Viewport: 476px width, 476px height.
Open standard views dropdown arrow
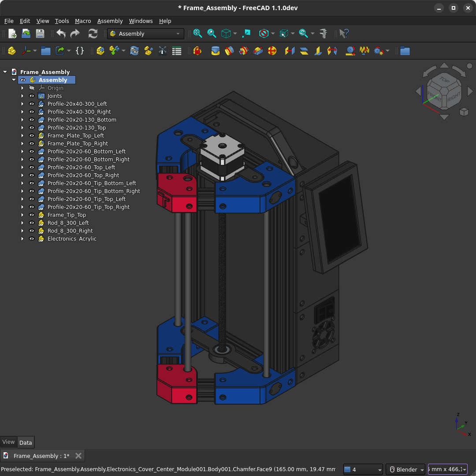235,33
